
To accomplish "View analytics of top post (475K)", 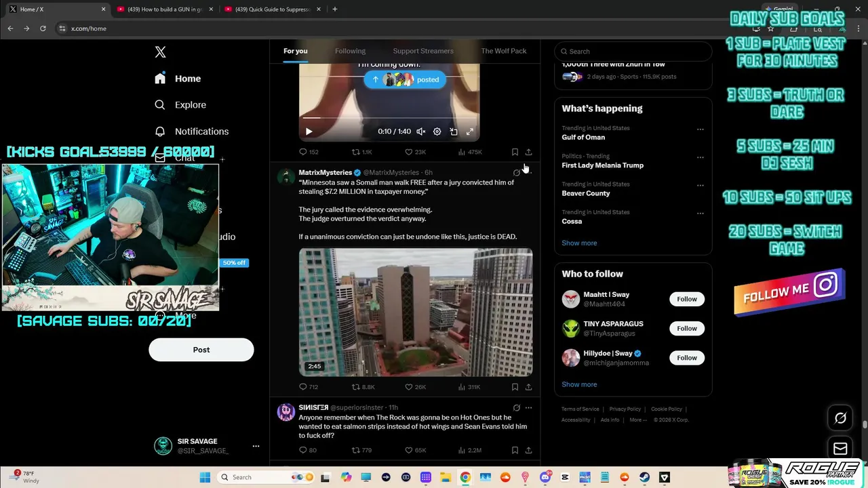I will [x=470, y=152].
